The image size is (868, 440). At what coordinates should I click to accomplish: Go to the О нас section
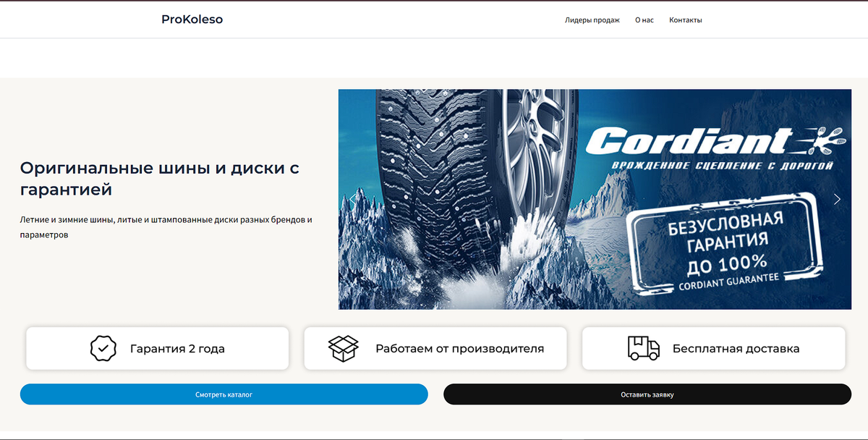[644, 20]
